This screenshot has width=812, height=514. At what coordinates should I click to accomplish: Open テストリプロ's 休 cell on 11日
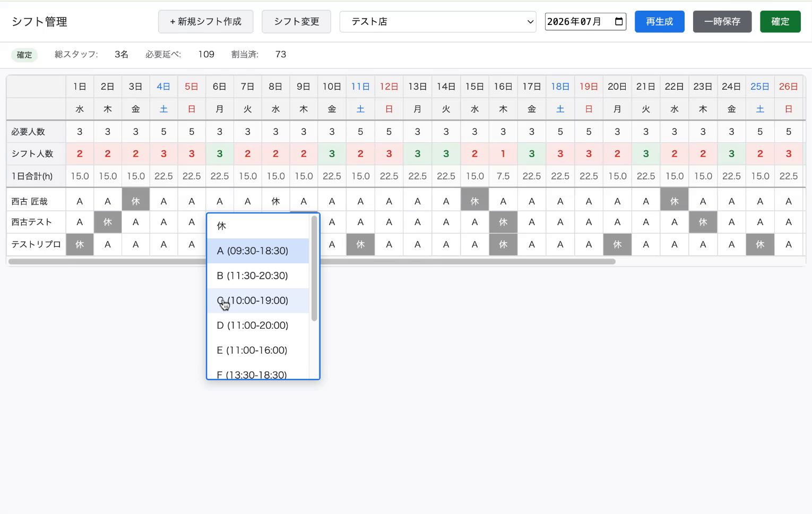point(360,244)
